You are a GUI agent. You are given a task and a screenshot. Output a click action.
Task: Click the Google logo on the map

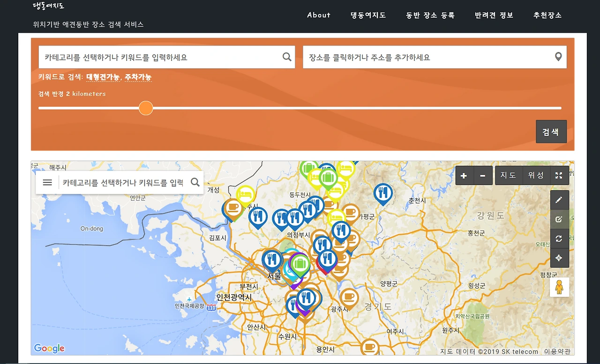coord(49,349)
